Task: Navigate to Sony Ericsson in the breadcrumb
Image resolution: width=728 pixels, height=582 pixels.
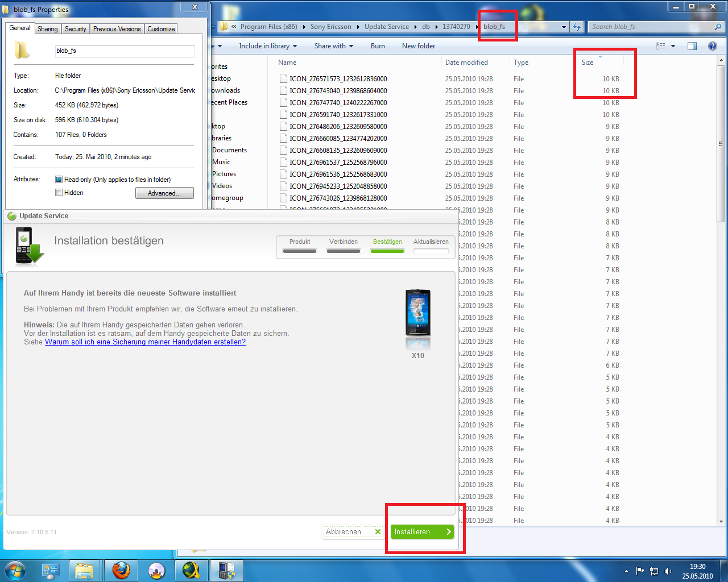Action: (331, 27)
